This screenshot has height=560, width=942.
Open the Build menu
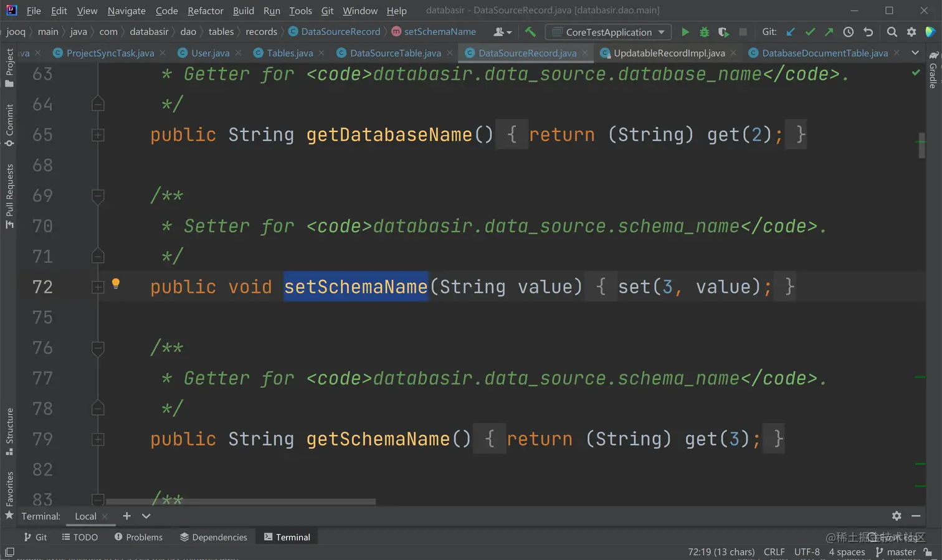pyautogui.click(x=244, y=11)
